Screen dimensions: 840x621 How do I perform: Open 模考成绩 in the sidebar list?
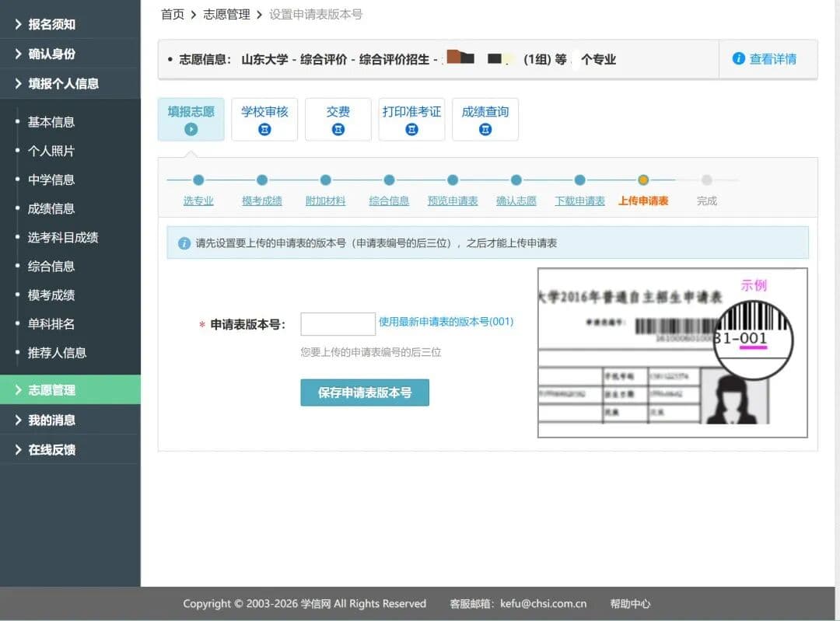tap(51, 295)
